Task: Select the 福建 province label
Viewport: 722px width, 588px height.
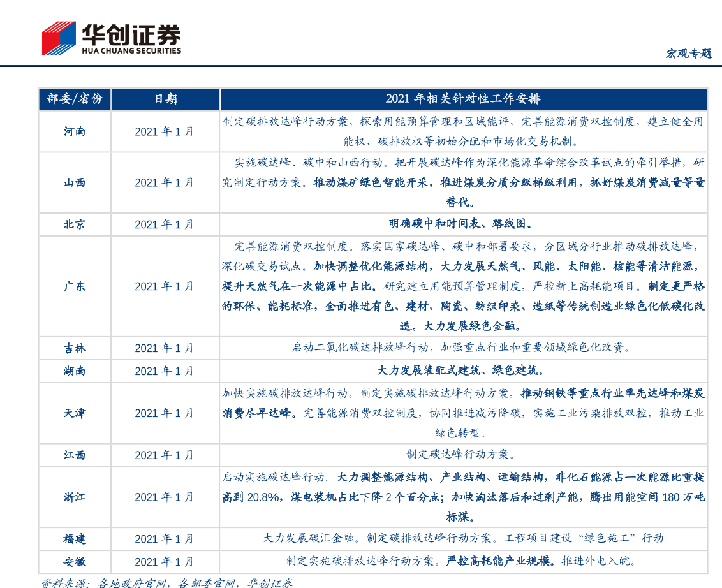Action: pyautogui.click(x=75, y=539)
